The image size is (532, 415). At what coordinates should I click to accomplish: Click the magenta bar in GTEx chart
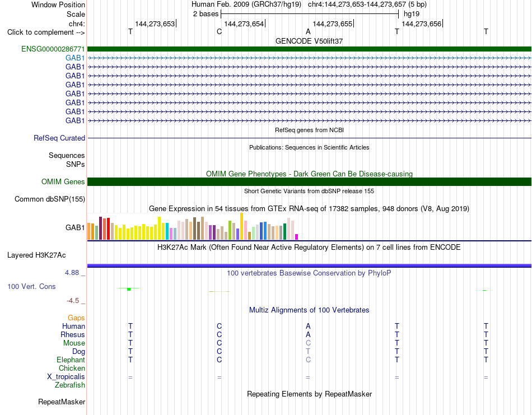point(297,237)
